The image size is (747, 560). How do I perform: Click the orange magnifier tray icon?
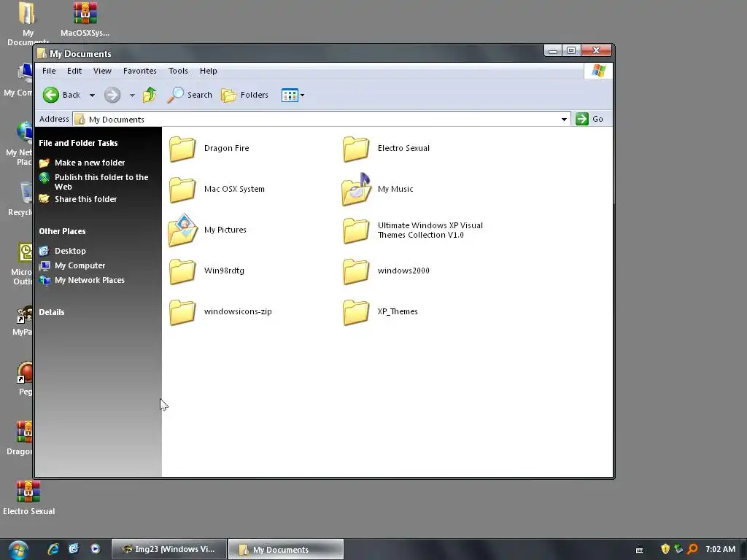tap(693, 549)
